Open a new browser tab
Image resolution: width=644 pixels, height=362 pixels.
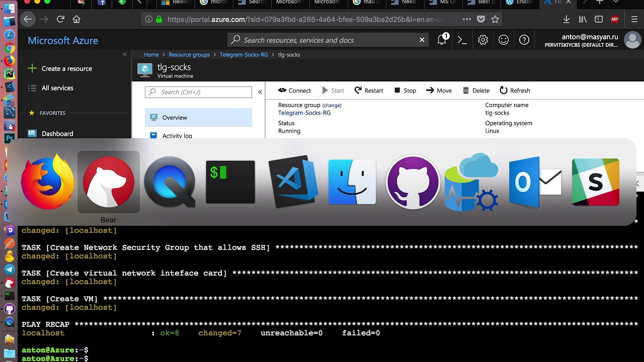[x=599, y=2]
